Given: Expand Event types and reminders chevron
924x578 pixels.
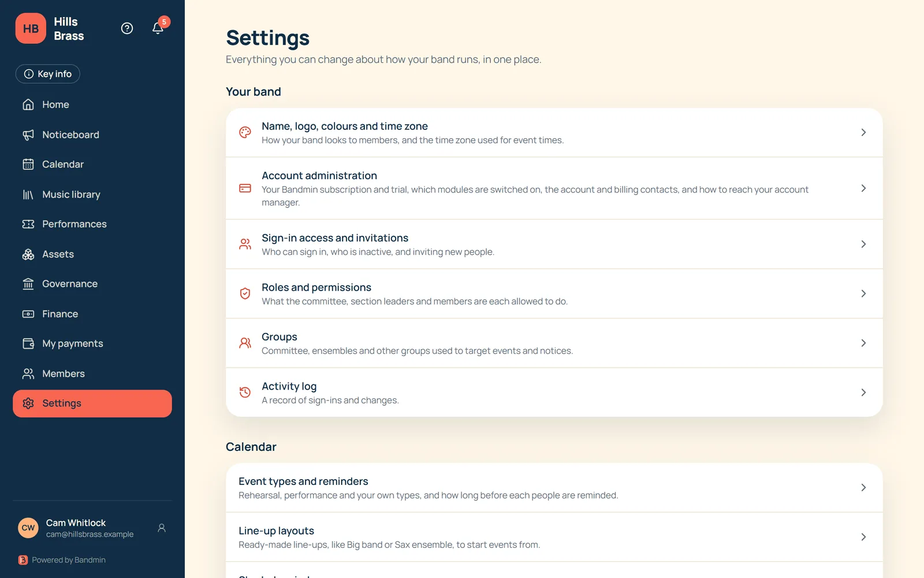Looking at the screenshot, I should [x=863, y=487].
